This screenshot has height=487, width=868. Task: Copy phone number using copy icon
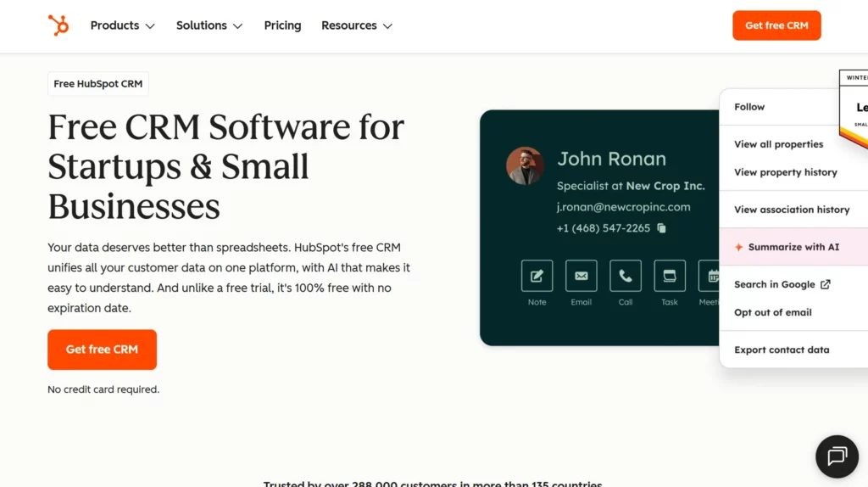click(662, 228)
